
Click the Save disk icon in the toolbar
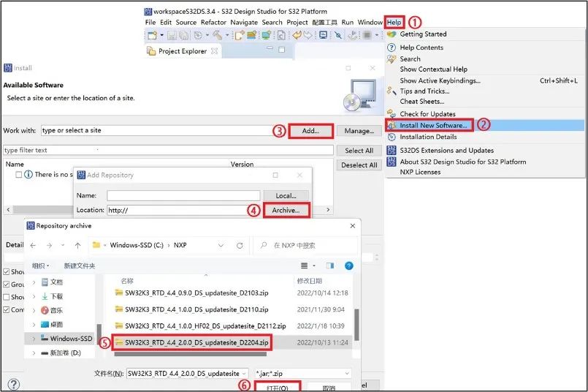172,35
